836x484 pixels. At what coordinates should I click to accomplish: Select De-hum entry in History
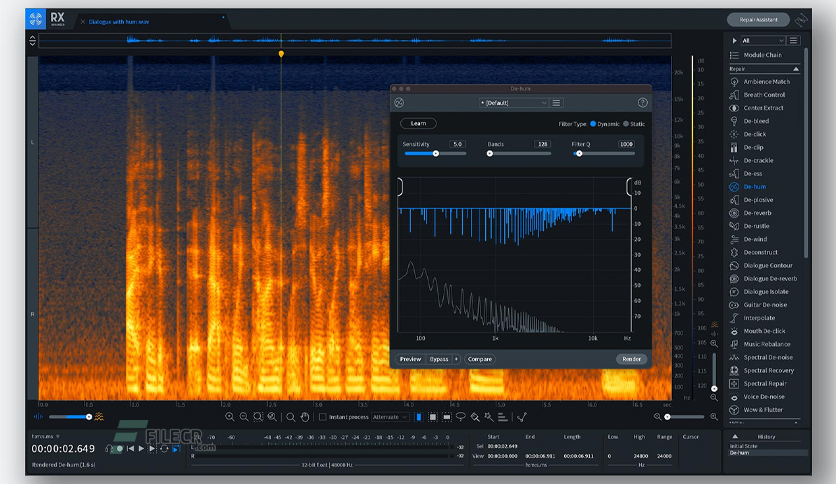click(x=768, y=453)
